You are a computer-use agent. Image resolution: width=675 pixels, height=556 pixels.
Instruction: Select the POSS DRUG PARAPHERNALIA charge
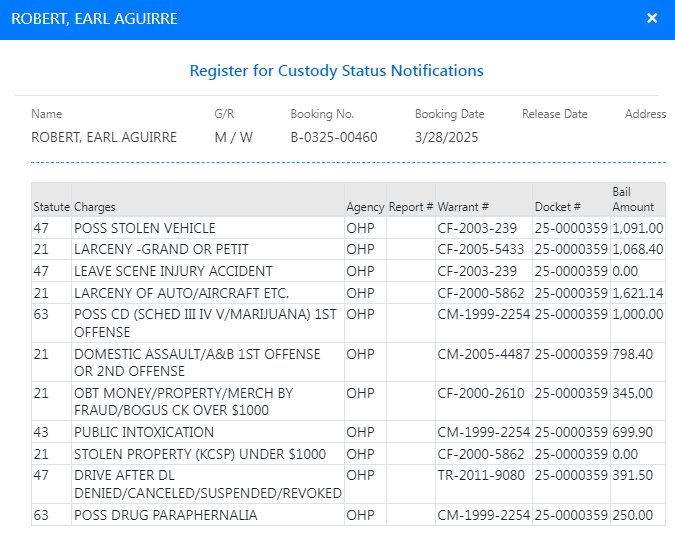(x=165, y=515)
